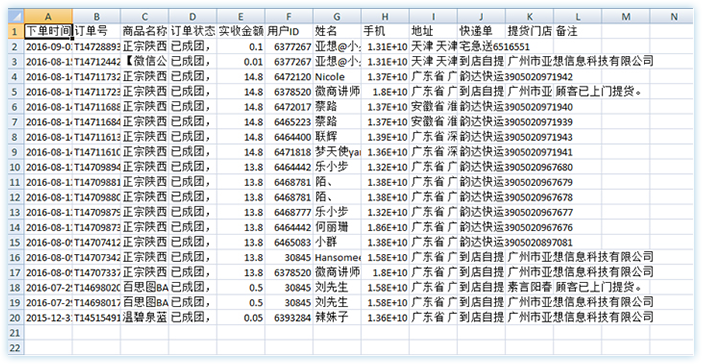Select the 梦天使 name cell in row 9

click(x=337, y=152)
